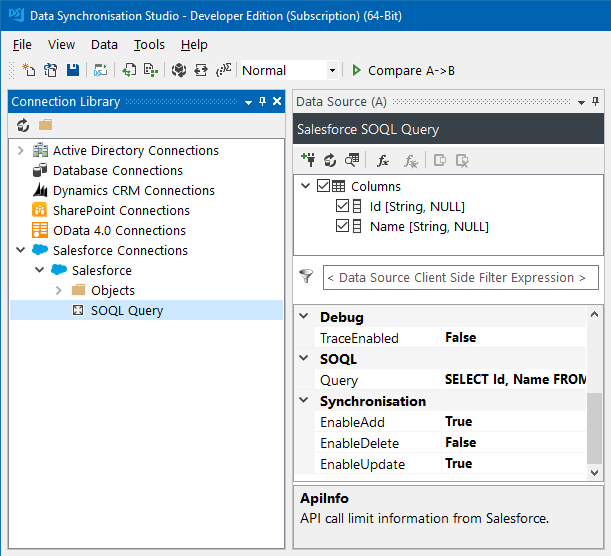Click the swap sides double-arrow icon
Viewport: 611px width, 556px height.
(201, 70)
